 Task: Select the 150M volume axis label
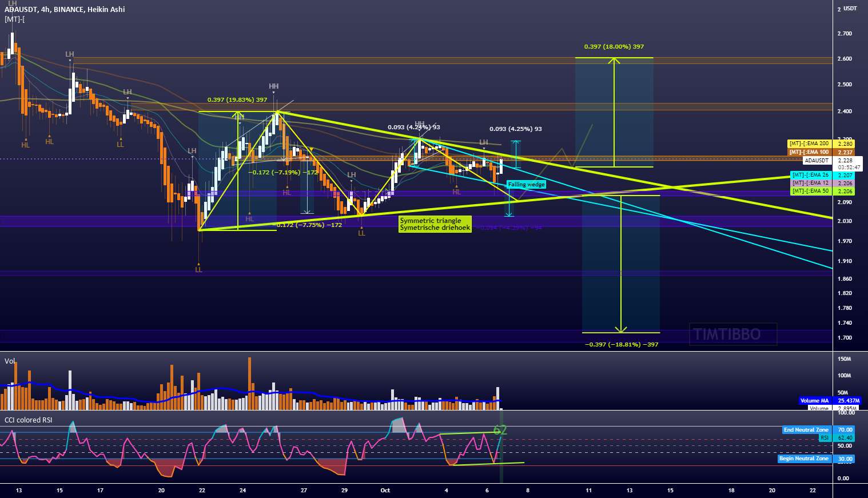(x=845, y=359)
